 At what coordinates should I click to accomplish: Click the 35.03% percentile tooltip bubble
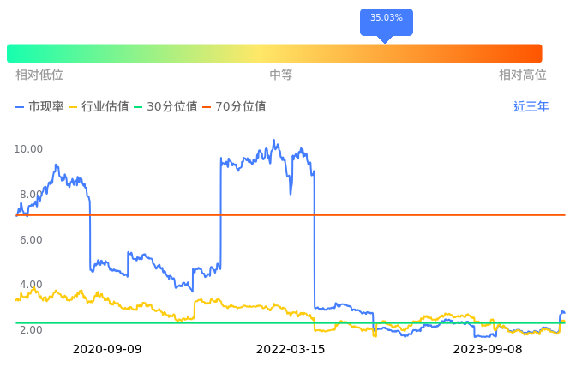click(387, 18)
